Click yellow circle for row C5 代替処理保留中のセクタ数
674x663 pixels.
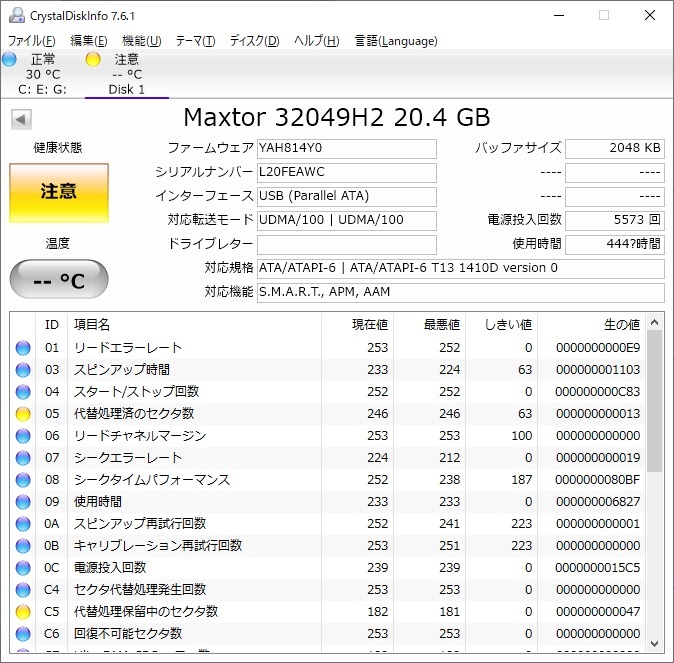pos(23,611)
